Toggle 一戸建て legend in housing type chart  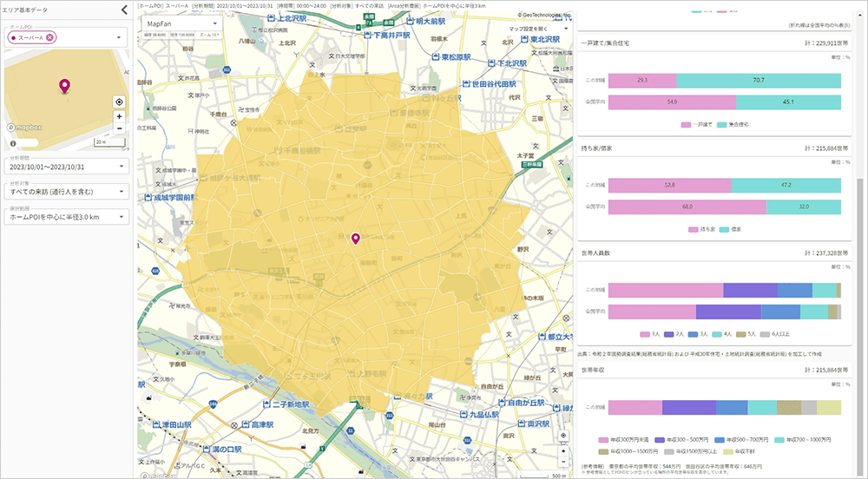(x=698, y=124)
